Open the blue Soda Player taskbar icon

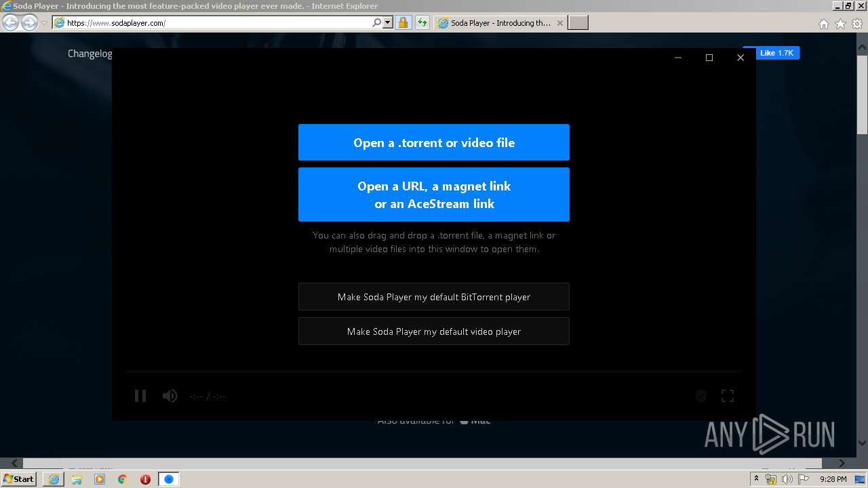coord(169,479)
